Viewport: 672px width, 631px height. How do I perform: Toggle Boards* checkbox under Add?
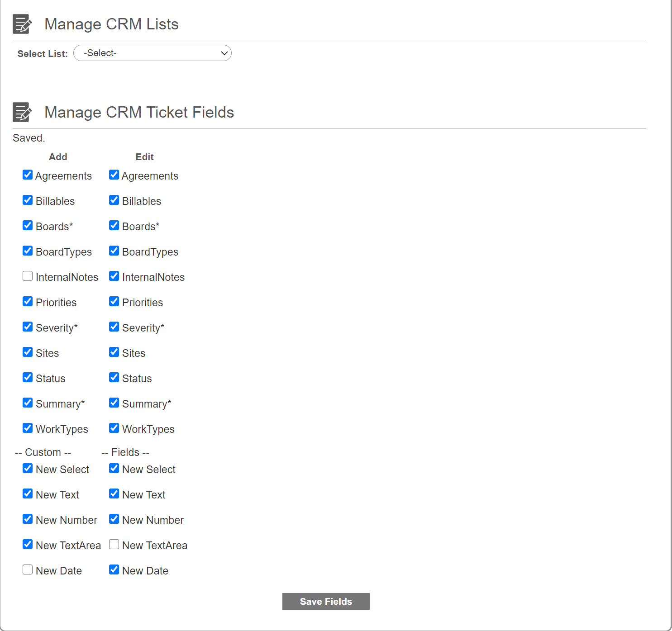pyautogui.click(x=28, y=225)
